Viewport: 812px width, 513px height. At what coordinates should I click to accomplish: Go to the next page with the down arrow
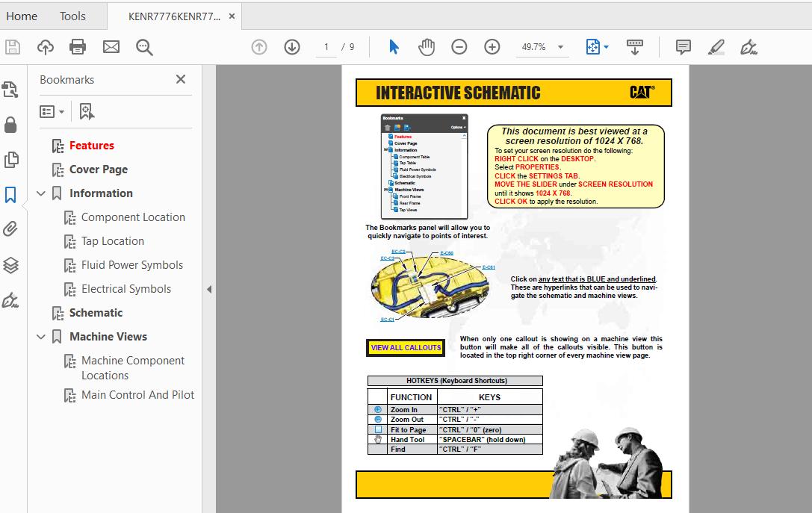tap(291, 46)
